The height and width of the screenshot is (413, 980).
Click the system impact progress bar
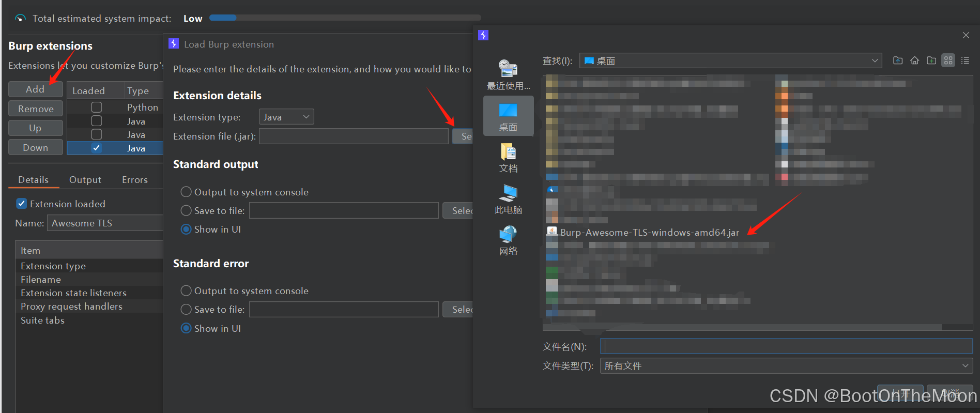(345, 18)
